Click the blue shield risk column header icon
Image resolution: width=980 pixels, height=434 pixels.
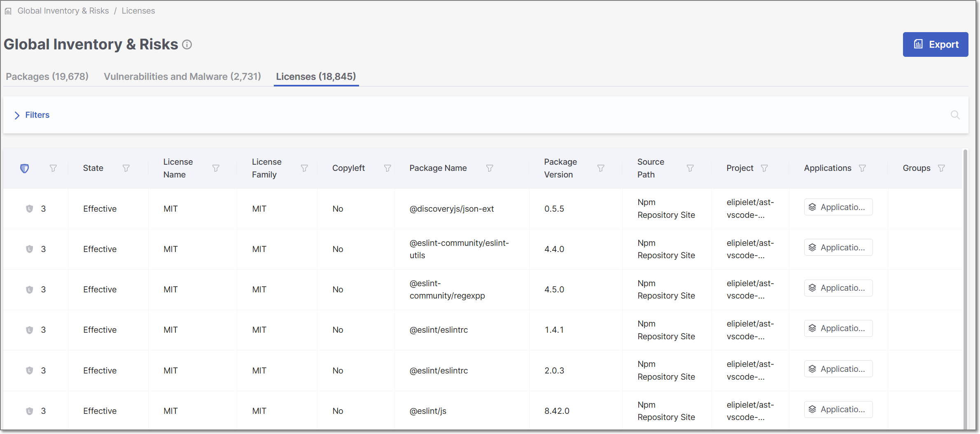pos(25,168)
